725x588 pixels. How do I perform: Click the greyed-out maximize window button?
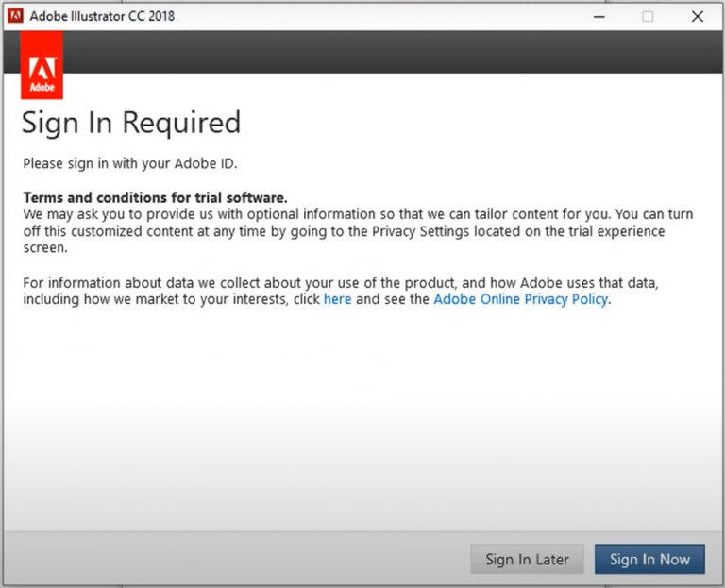click(x=648, y=16)
